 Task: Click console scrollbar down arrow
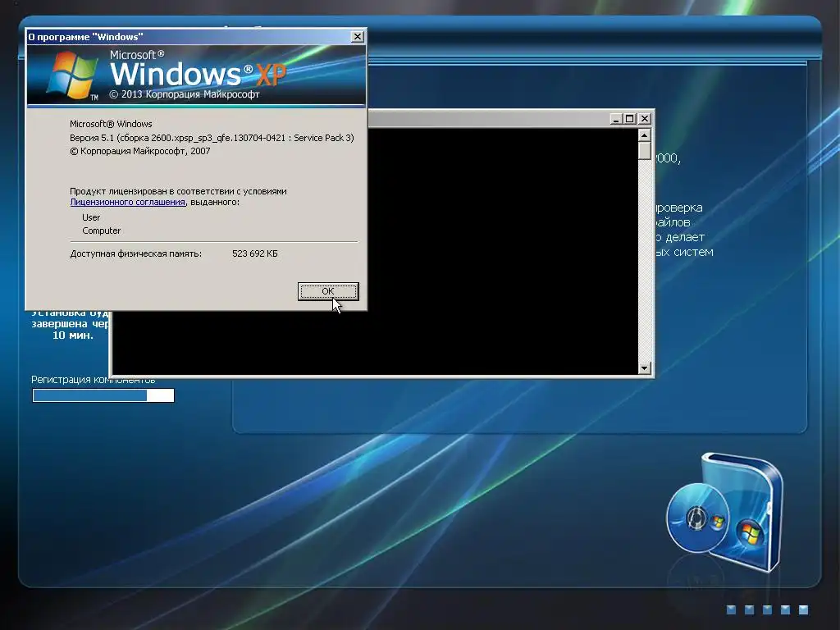645,368
